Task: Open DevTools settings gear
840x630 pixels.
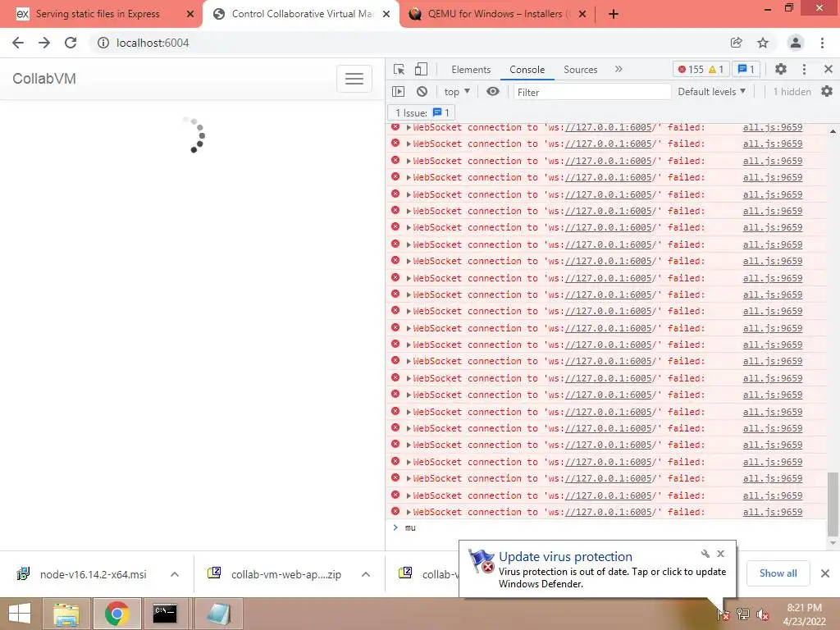Action: coord(781,69)
